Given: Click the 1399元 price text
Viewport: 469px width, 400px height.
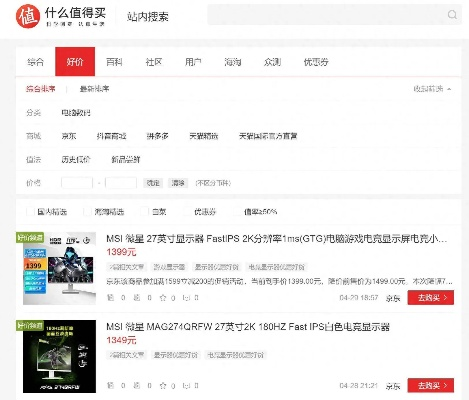Looking at the screenshot, I should coord(121,252).
